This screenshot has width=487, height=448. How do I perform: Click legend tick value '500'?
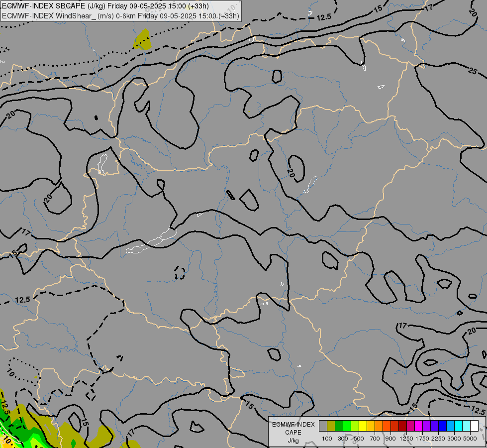359,439
